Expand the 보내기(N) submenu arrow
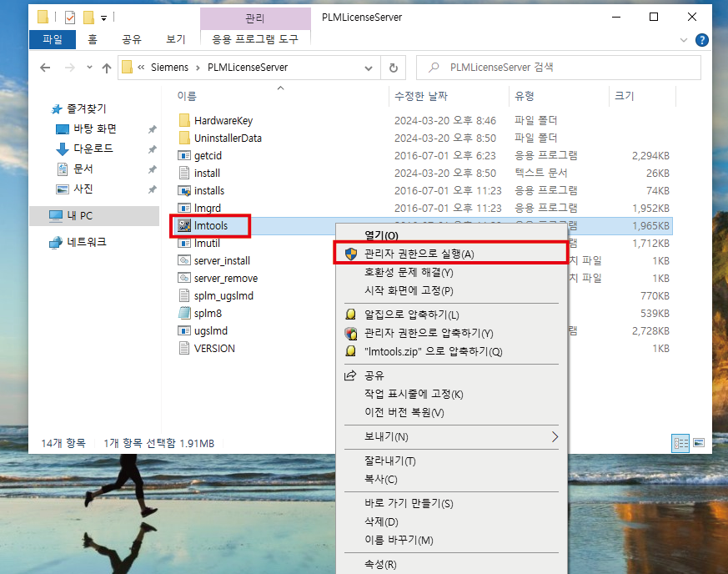The height and width of the screenshot is (574, 728). click(555, 437)
